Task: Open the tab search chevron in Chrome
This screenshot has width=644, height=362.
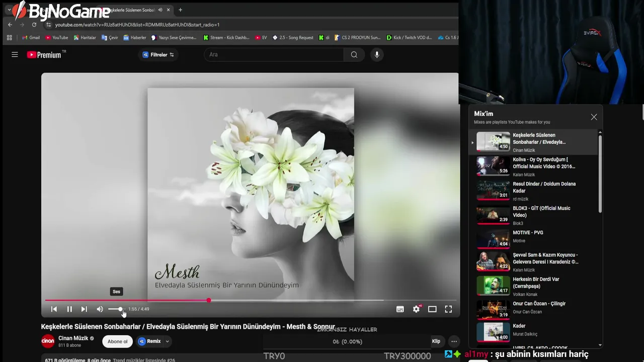Action: [x=9, y=10]
